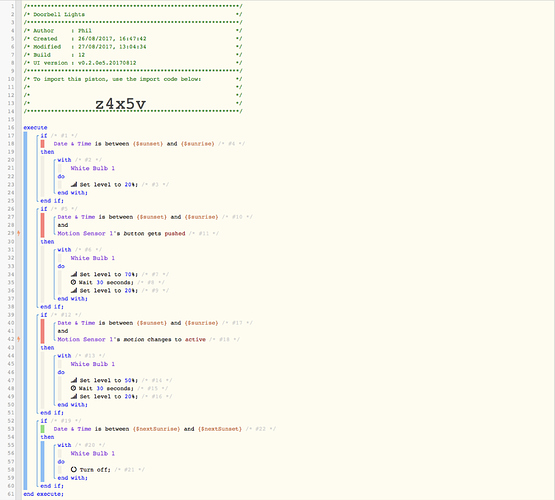Screen dimensions: 555x500
Task: Click end execute at the bottom
Action: [x=44, y=494]
